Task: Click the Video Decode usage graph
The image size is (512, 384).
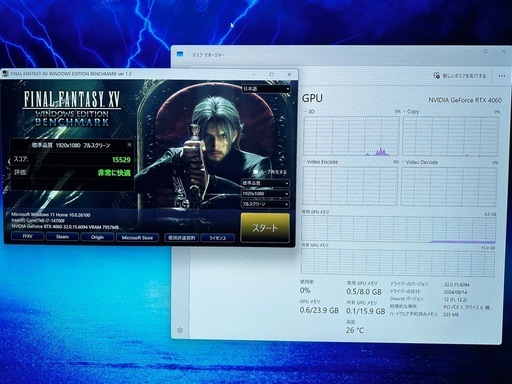Action: point(449,187)
